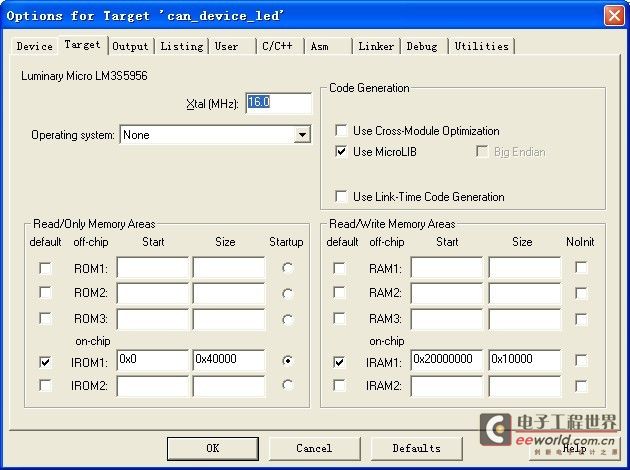The image size is (630, 470).
Task: Enable Use Link-Time Code Generation
Action: (x=341, y=196)
